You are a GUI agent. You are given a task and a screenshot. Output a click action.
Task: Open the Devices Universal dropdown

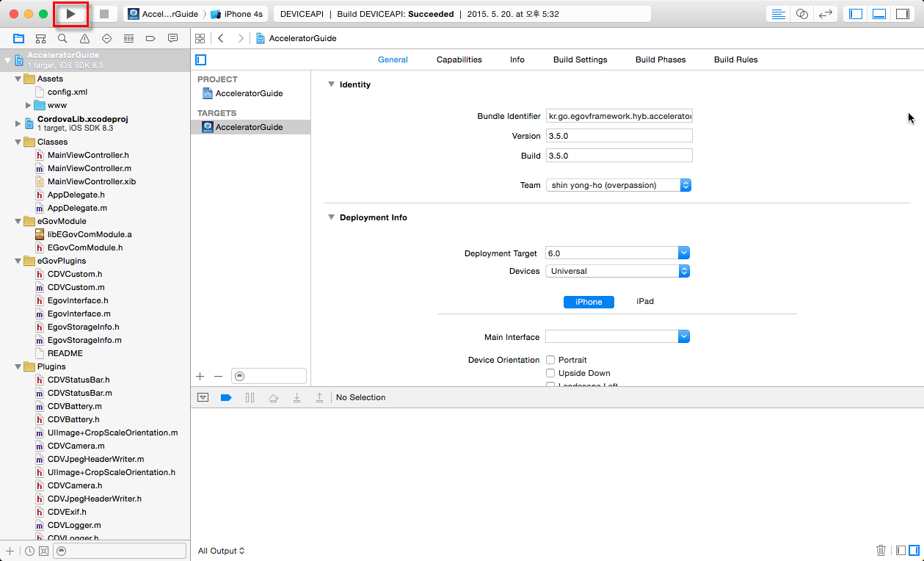[618, 271]
